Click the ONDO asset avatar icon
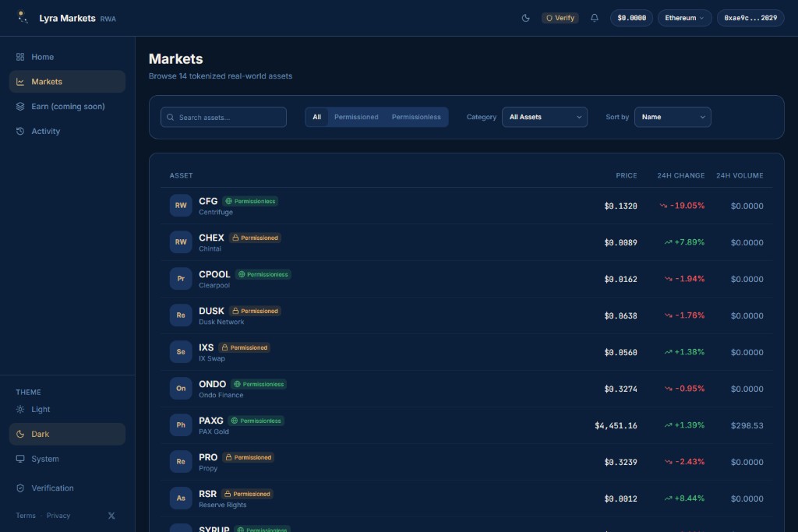 pyautogui.click(x=181, y=389)
